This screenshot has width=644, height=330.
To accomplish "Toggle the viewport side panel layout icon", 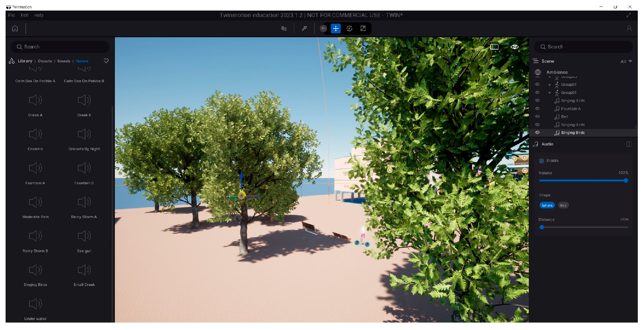I will pyautogui.click(x=494, y=47).
